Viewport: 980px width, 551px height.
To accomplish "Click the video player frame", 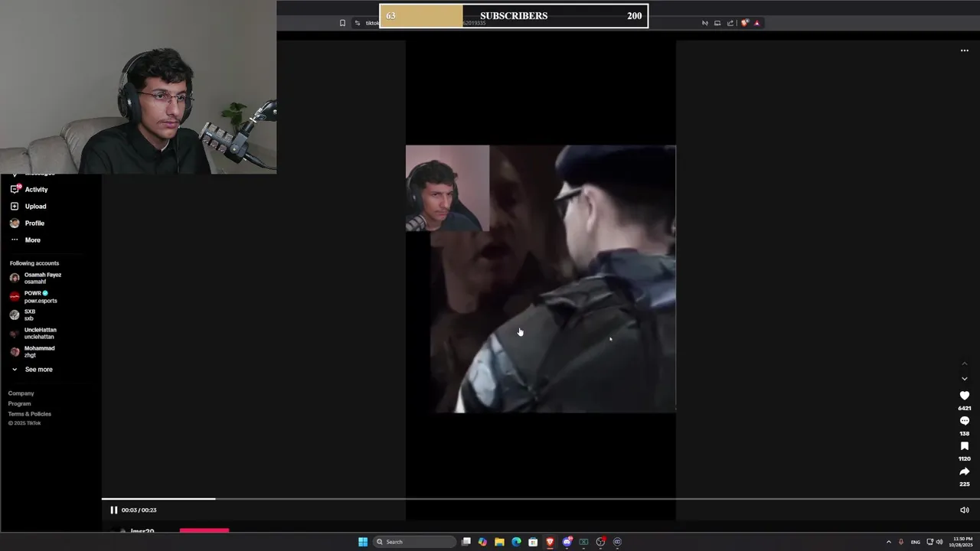I will click(x=541, y=279).
